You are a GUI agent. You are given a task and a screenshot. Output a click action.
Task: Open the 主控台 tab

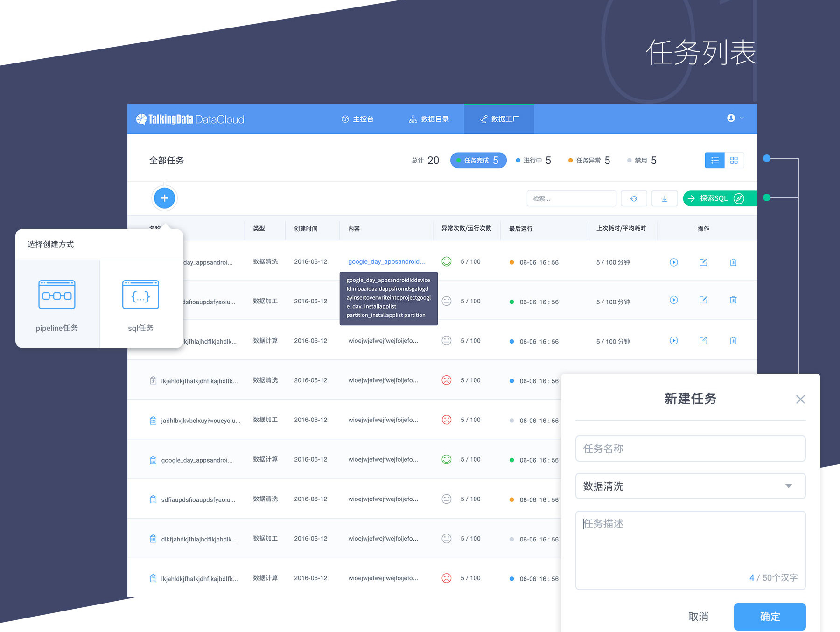[x=357, y=119]
